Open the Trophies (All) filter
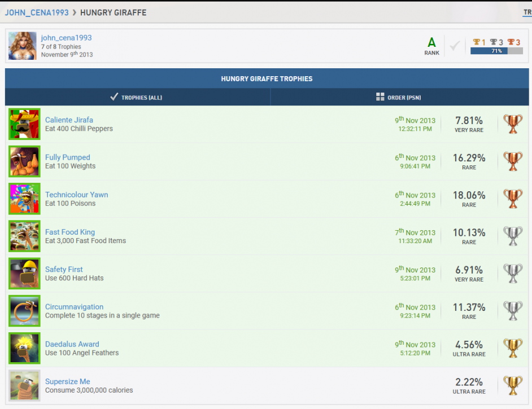The image size is (532, 409). (x=137, y=98)
